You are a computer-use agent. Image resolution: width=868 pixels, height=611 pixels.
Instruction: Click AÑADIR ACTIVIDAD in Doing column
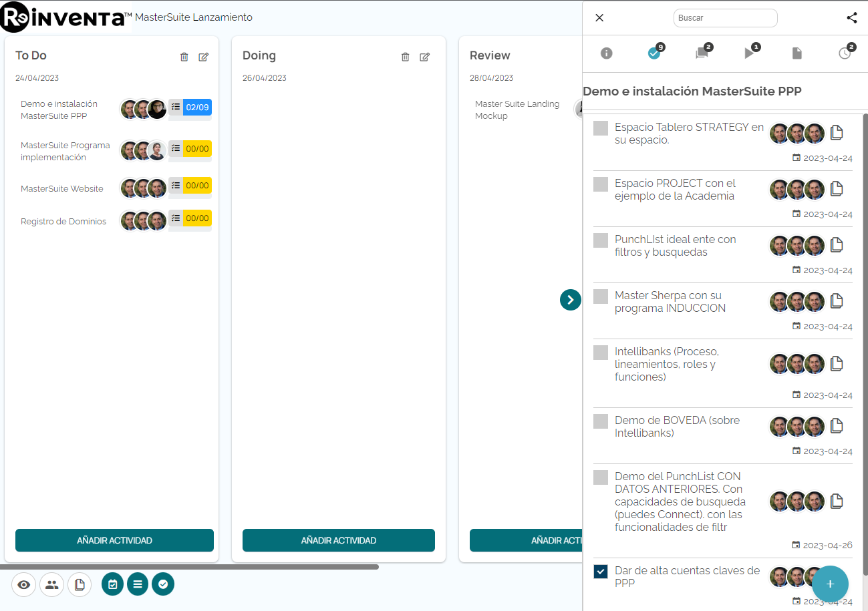[x=339, y=540]
